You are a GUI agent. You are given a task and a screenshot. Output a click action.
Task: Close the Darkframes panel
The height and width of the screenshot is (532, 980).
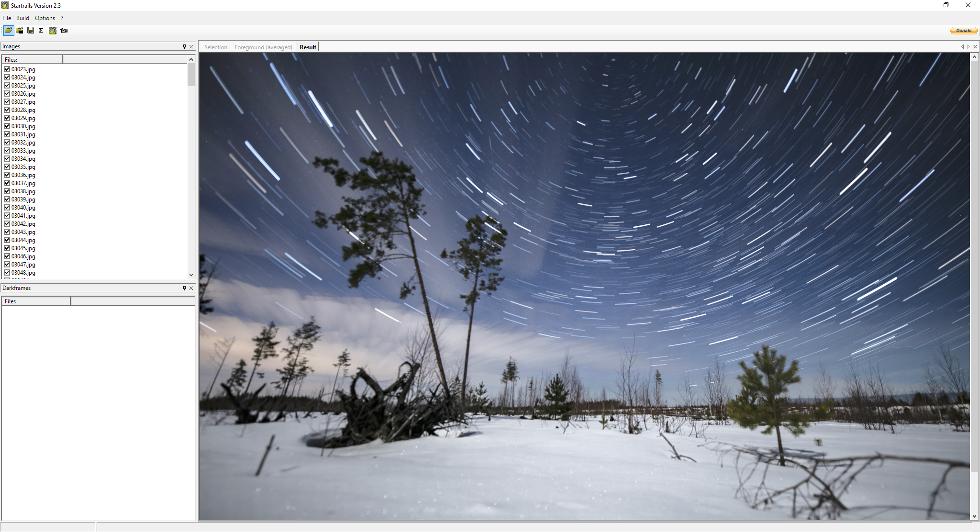(191, 288)
